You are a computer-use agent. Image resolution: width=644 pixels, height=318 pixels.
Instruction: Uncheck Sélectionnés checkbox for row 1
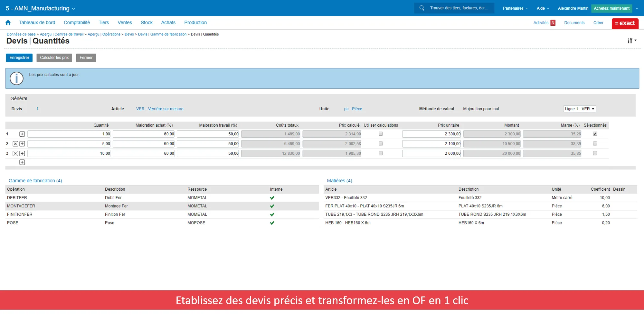coord(595,134)
